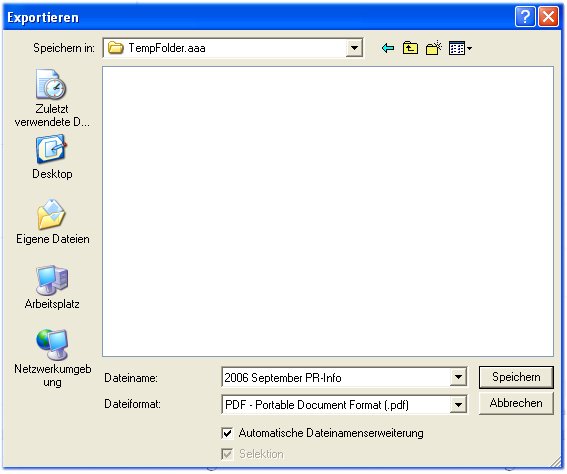This screenshot has height=474, width=567.
Task: Open Eigene Dateien folder shortcut
Action: click(52, 222)
